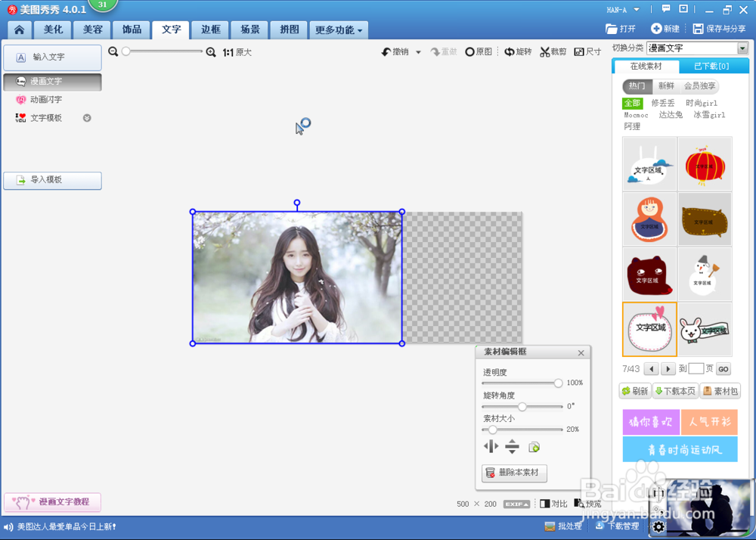Click the 透明度 transparency slider handle
This screenshot has width=756, height=540.
click(x=558, y=383)
